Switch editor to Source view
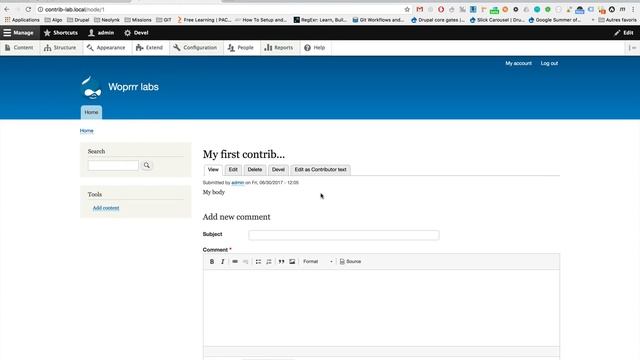The image size is (640, 360). pyautogui.click(x=350, y=262)
